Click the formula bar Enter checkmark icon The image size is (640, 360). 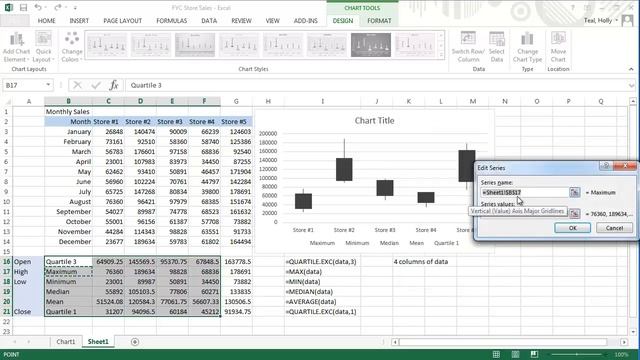96,85
